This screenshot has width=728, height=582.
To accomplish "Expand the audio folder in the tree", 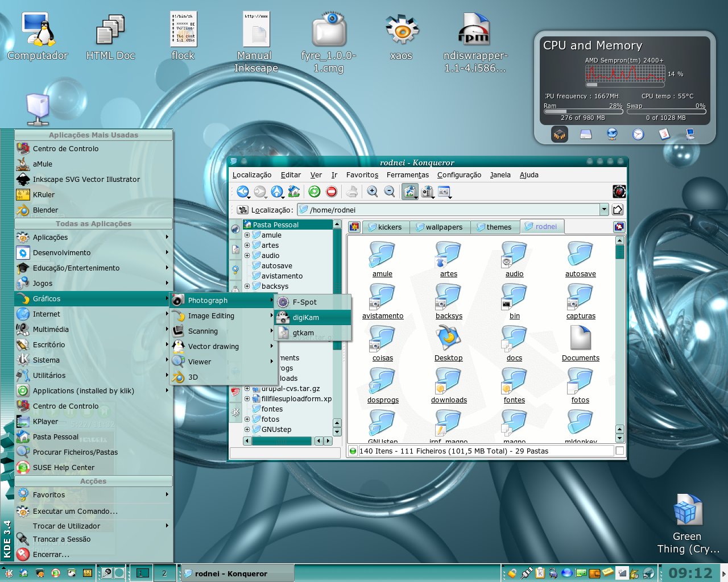I will [247, 256].
